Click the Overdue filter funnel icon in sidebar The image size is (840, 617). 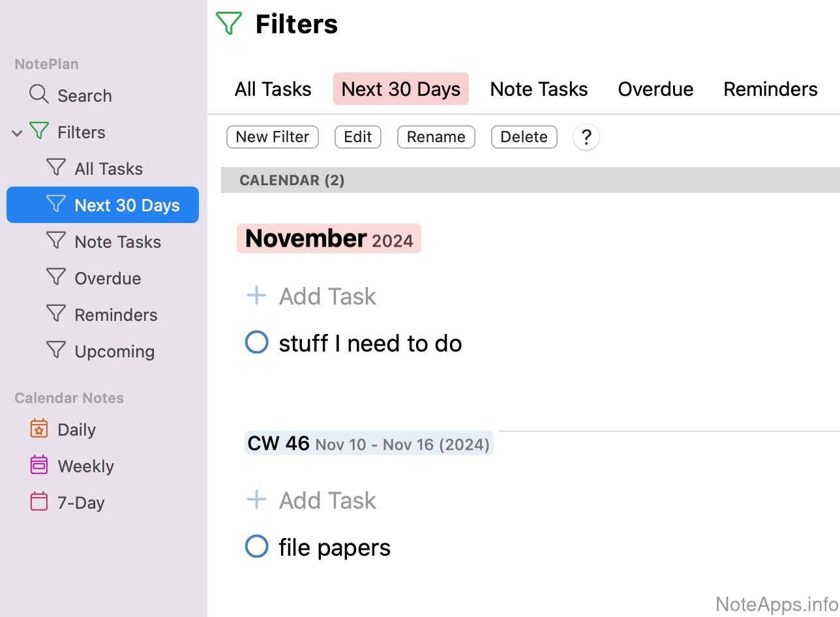(x=56, y=277)
